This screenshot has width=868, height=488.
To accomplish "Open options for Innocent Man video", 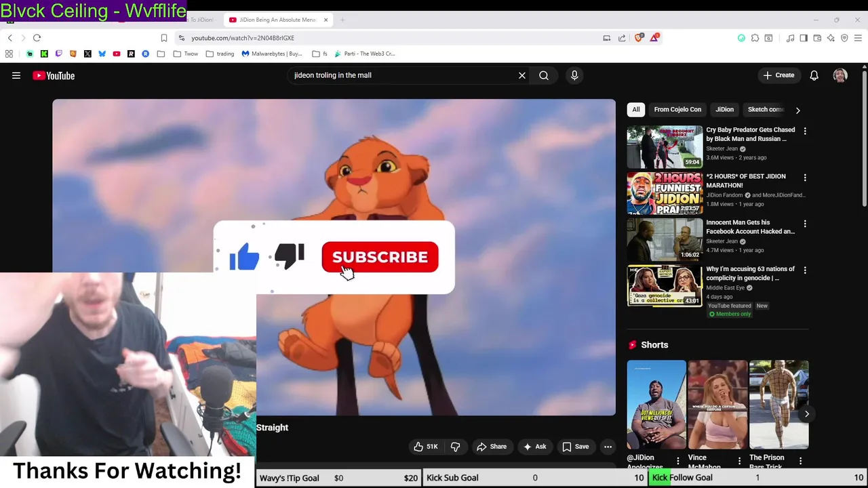I will [805, 224].
